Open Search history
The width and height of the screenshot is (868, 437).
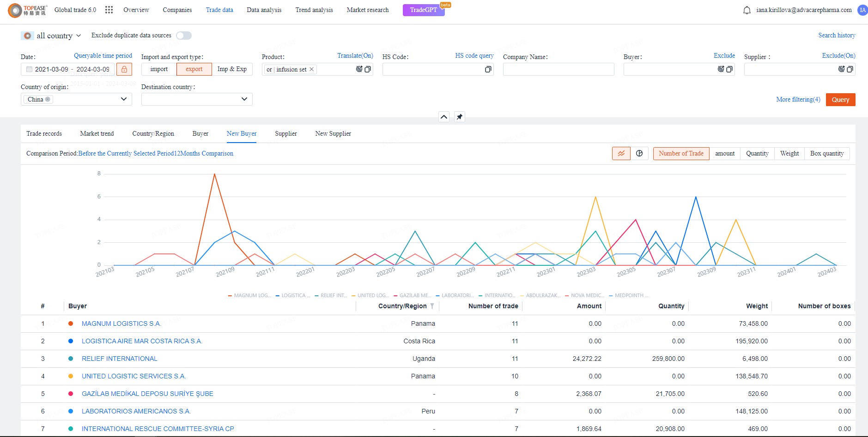[x=837, y=36]
